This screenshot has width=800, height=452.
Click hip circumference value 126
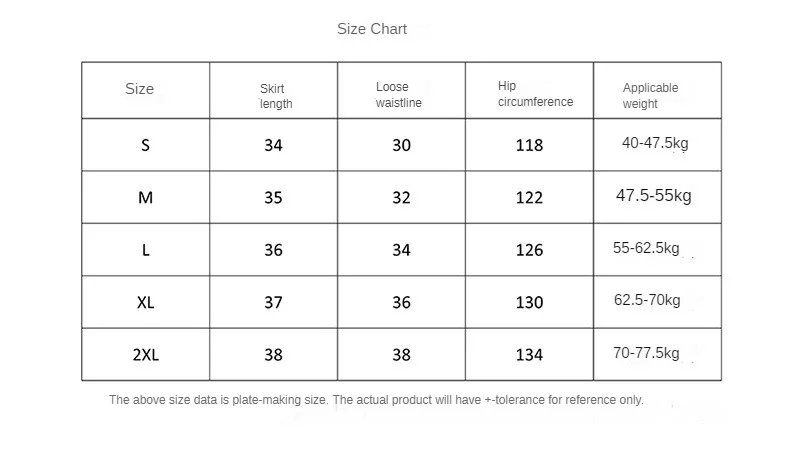(x=529, y=250)
